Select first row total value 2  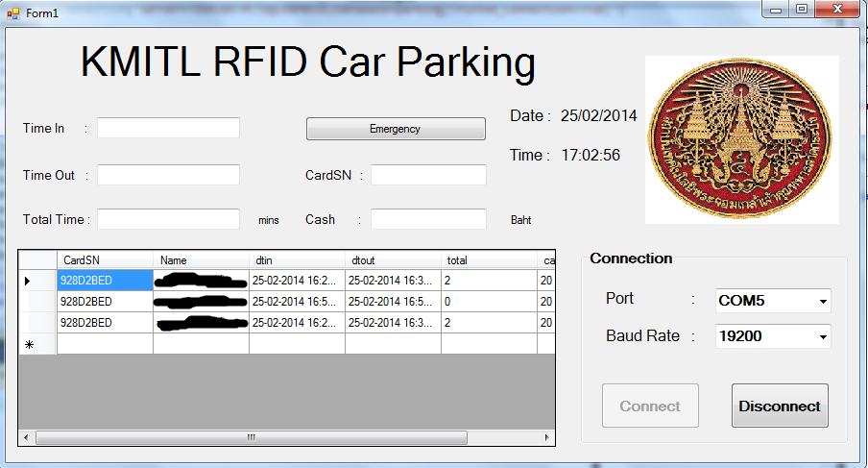(489, 281)
